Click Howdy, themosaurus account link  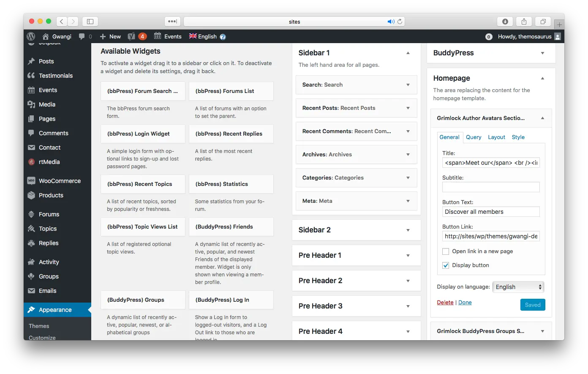tap(525, 37)
